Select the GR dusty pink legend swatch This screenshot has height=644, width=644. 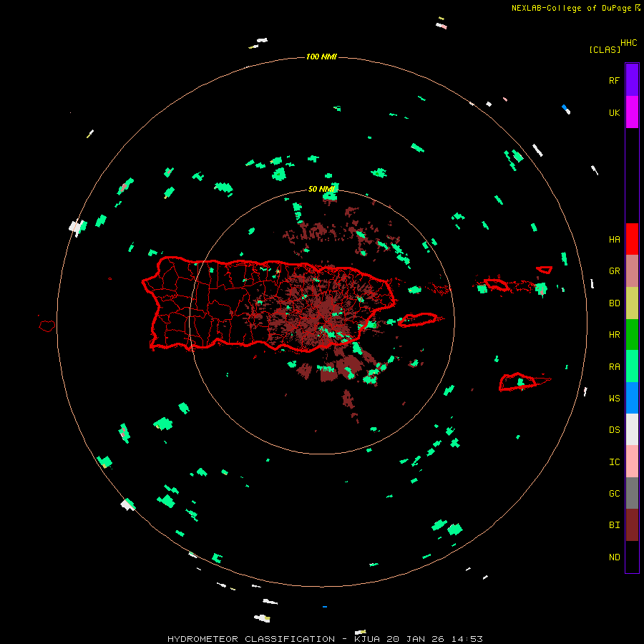632,271
